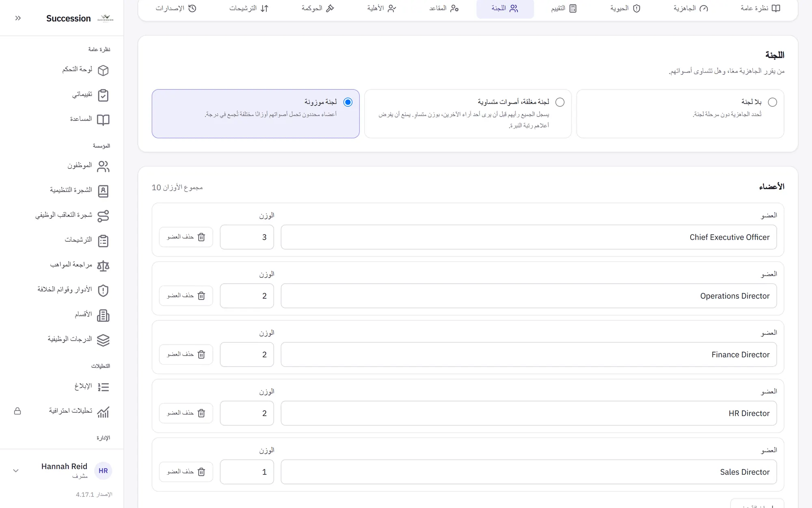Select بلا لجنة radio option
The width and height of the screenshot is (812, 508).
click(x=772, y=102)
